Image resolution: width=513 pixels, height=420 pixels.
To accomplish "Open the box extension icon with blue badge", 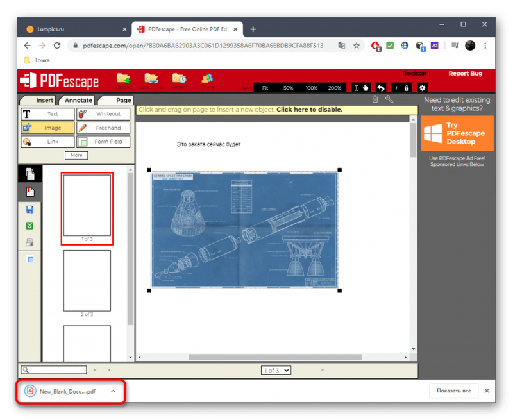I will point(421,46).
